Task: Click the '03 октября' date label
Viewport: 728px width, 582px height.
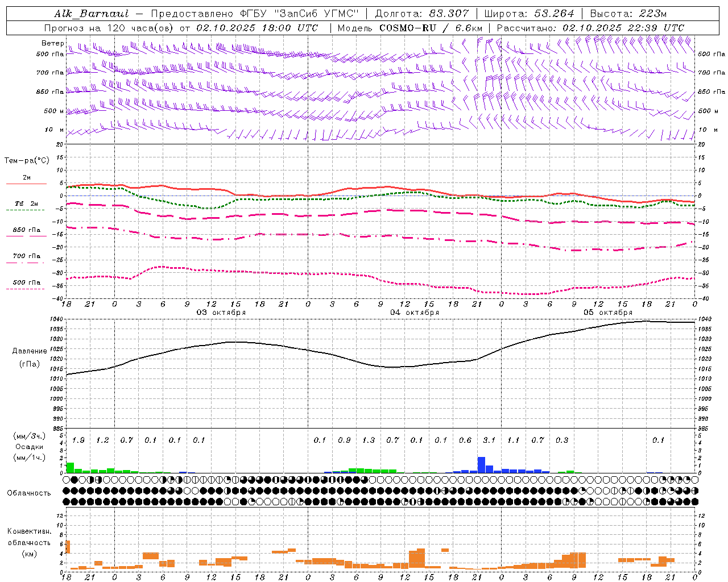Action: click(x=221, y=312)
